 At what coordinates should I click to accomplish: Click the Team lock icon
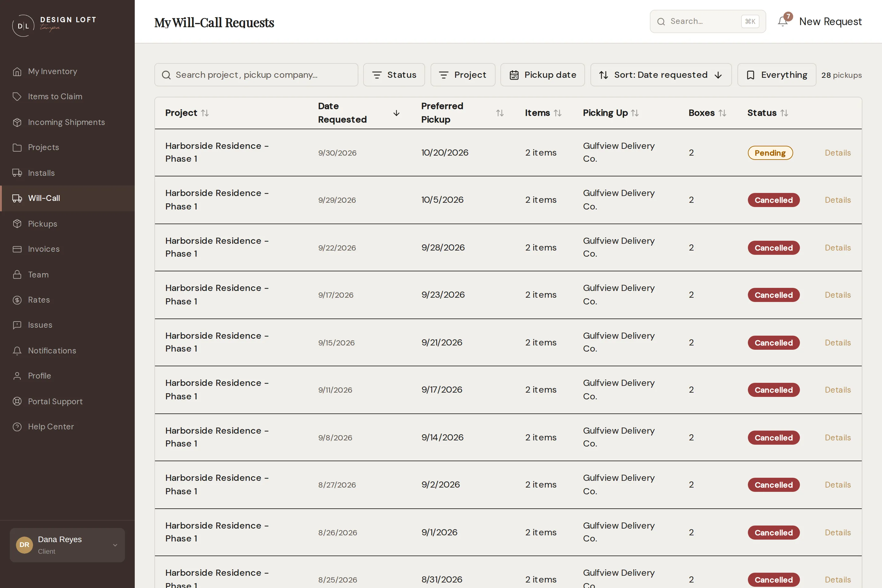click(x=17, y=274)
